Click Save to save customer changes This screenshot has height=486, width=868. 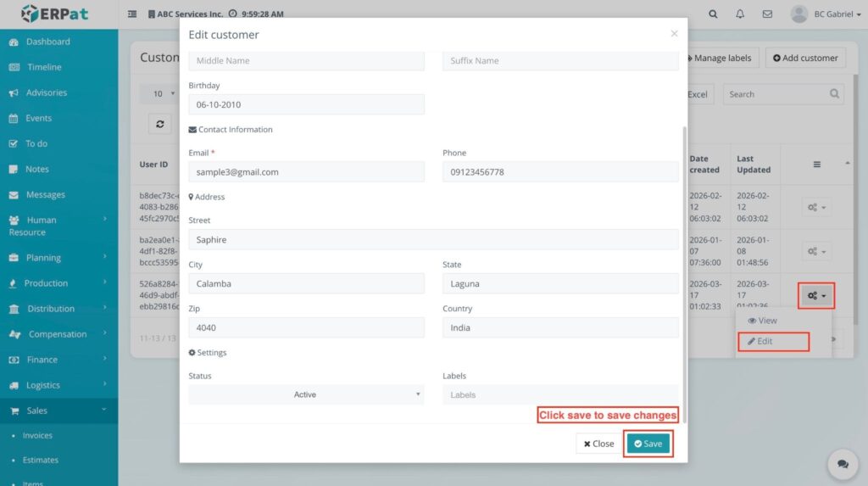(648, 444)
